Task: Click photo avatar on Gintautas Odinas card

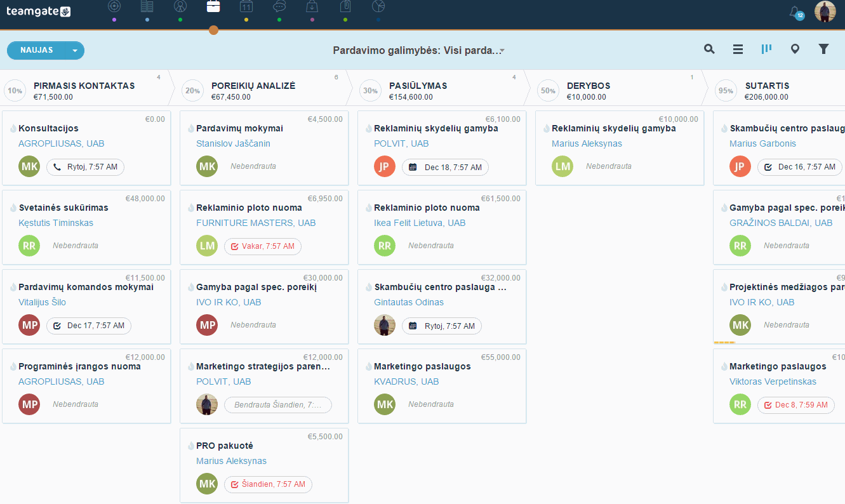Action: point(385,325)
